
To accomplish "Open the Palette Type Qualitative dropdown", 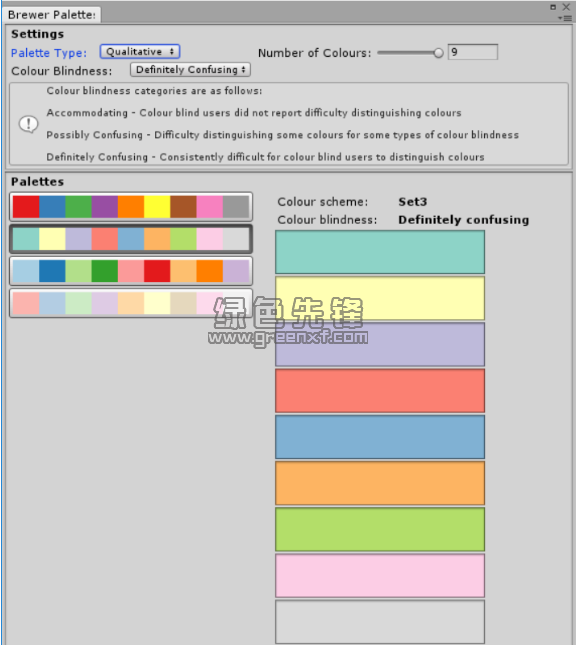I will (x=140, y=52).
